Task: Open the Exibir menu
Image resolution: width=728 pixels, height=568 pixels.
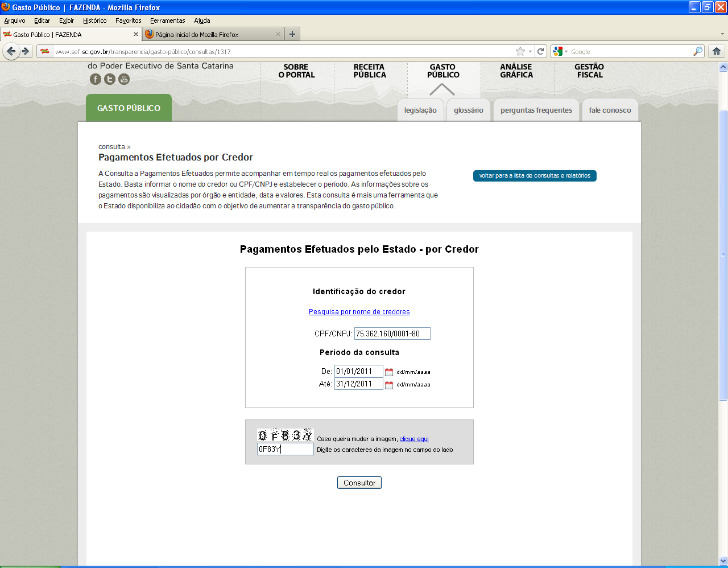Action: point(67,20)
